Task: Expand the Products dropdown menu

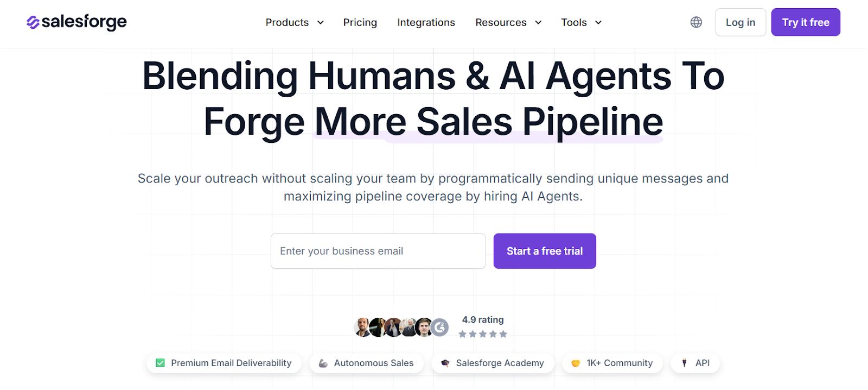Action: 294,22
